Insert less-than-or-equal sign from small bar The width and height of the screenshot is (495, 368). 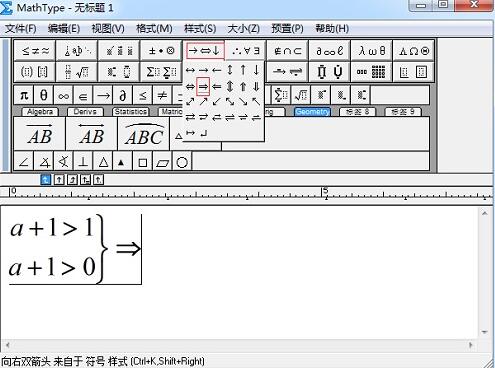click(142, 96)
